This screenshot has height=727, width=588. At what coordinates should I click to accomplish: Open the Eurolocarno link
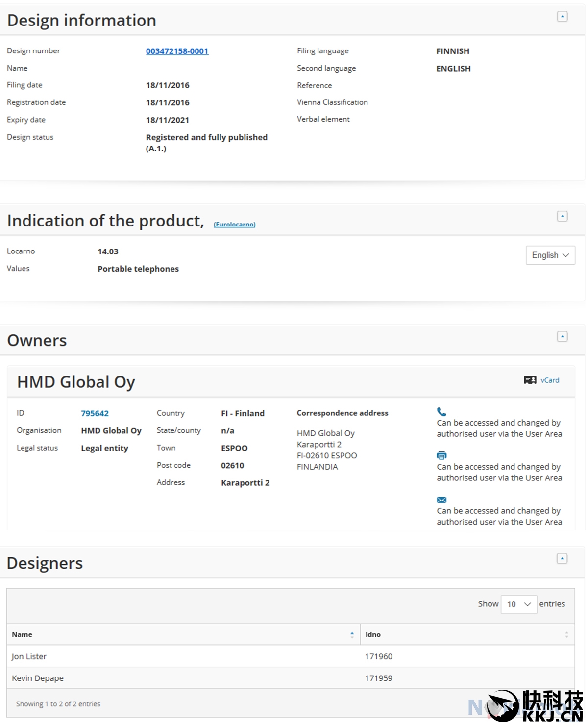point(234,225)
